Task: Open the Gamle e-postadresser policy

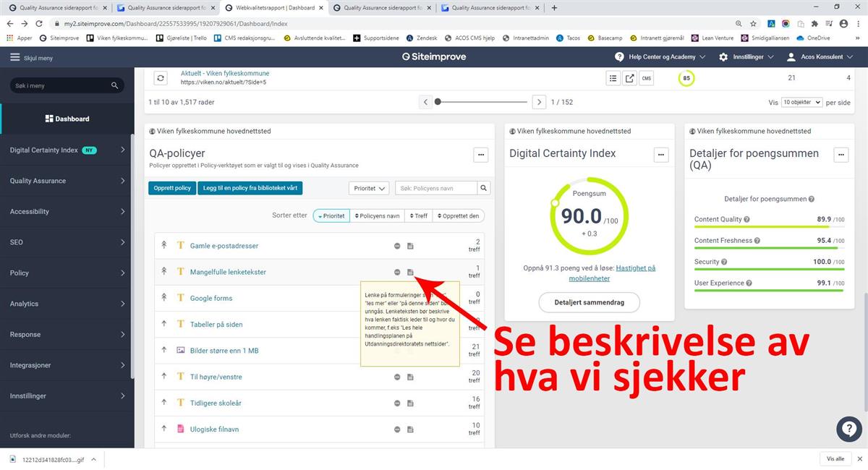Action: coord(224,246)
